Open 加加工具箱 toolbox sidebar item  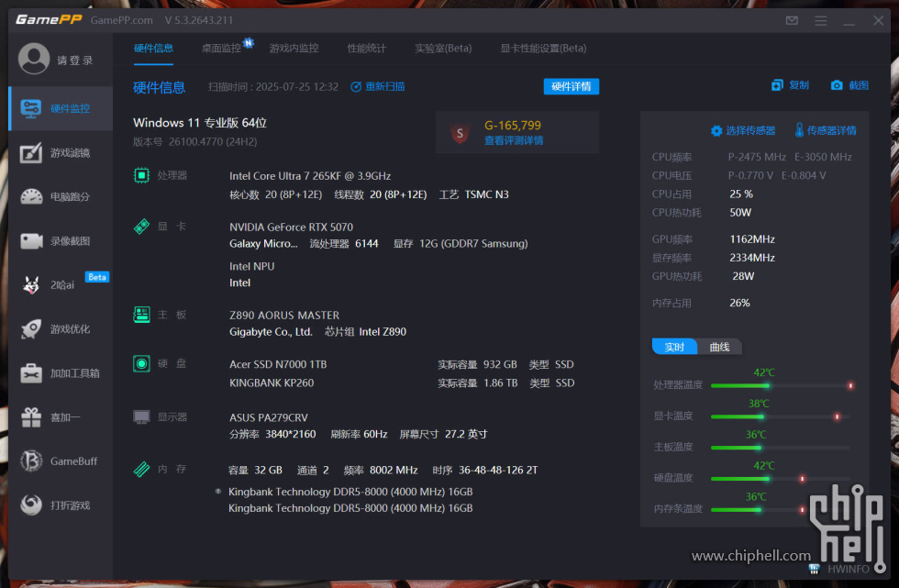tap(61, 373)
